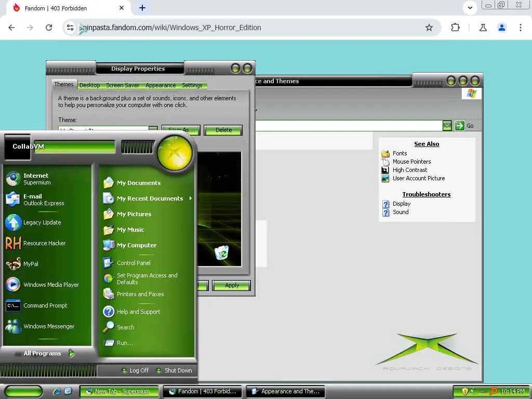Reload the browser page
The image size is (532, 399).
point(49,28)
